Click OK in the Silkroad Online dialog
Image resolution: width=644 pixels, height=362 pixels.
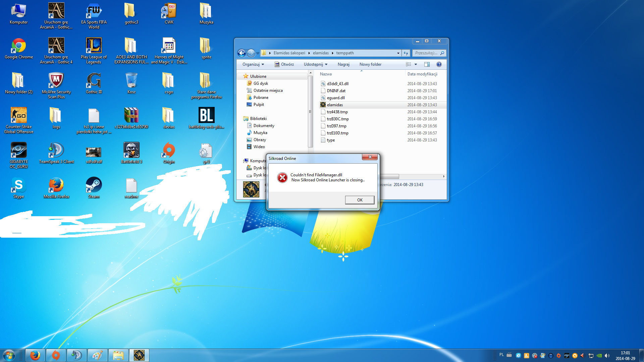pyautogui.click(x=360, y=200)
